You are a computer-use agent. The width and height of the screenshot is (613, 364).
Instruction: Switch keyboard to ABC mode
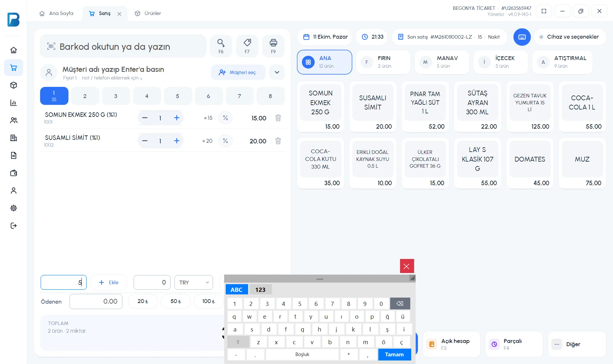coord(237,290)
